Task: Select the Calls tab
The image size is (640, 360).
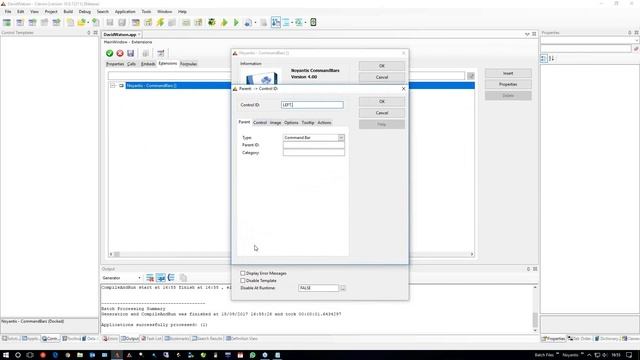Action: pos(131,64)
